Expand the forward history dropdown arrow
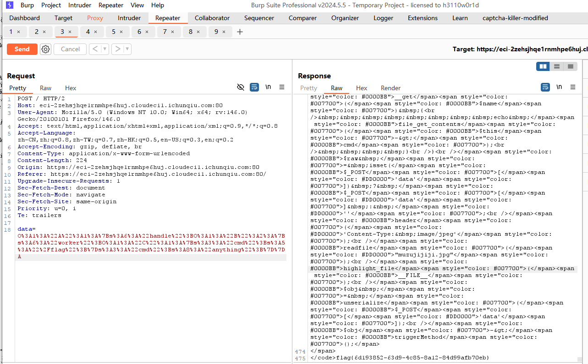The image size is (588, 364). 127,49
